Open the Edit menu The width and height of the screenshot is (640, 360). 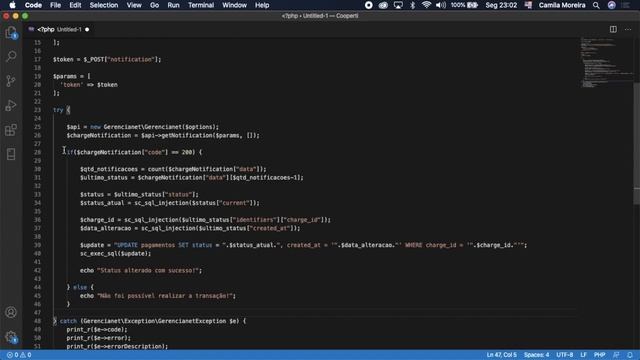[x=75, y=5]
